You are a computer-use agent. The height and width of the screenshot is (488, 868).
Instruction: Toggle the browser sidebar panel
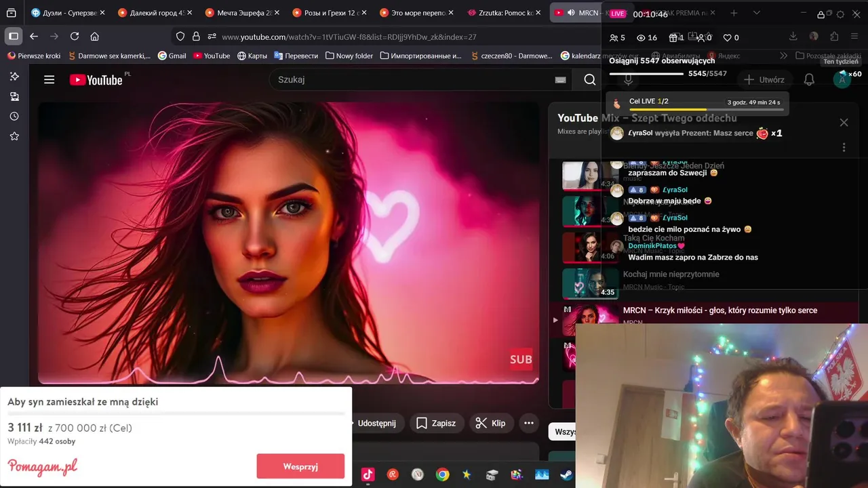14,37
